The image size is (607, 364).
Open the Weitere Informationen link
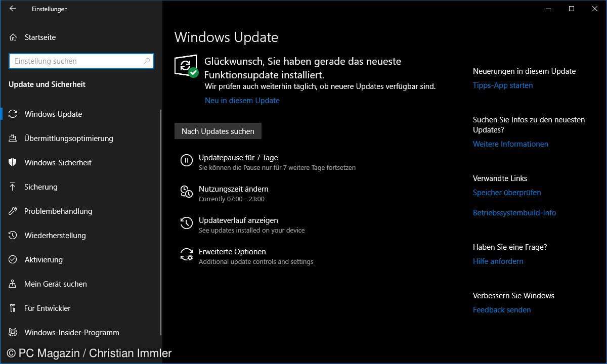(x=510, y=144)
